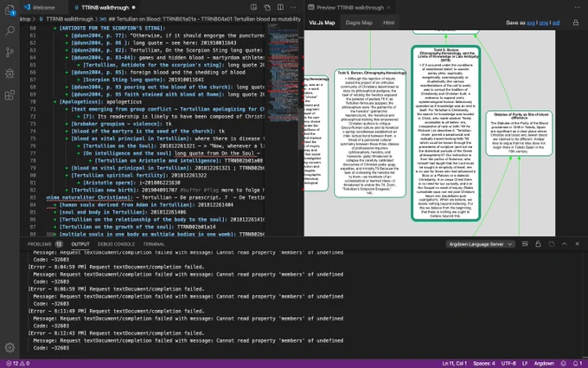Toggle the lock icon in the preview toolbar
This screenshot has width=588, height=368.
(575, 23)
